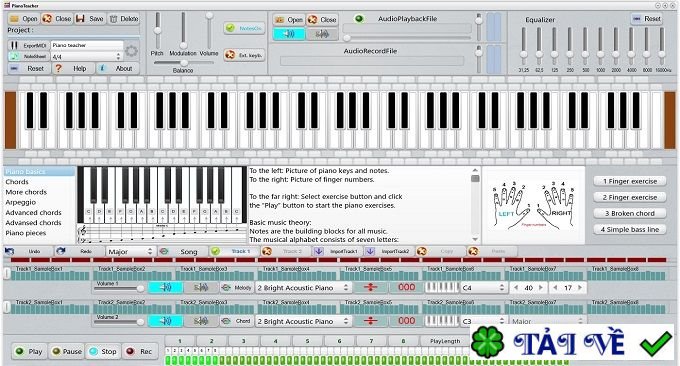Click the Reset button beside Help
This screenshot has height=366, width=680.
[29, 69]
